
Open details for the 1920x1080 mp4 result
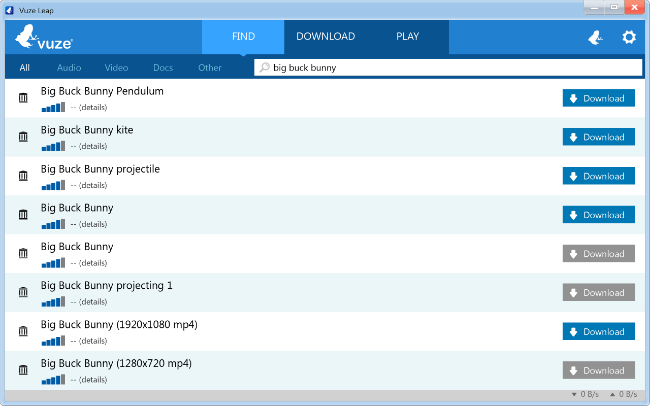coord(93,341)
